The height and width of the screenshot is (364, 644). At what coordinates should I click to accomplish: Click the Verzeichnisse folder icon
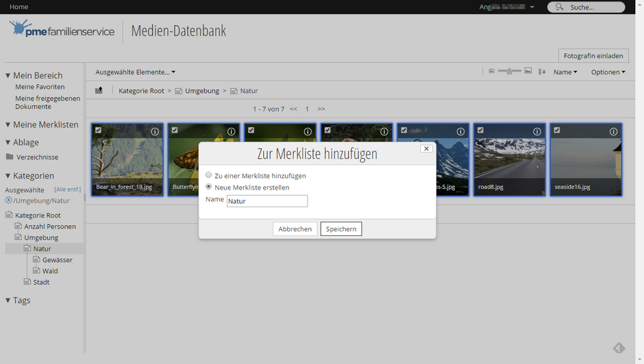(10, 157)
